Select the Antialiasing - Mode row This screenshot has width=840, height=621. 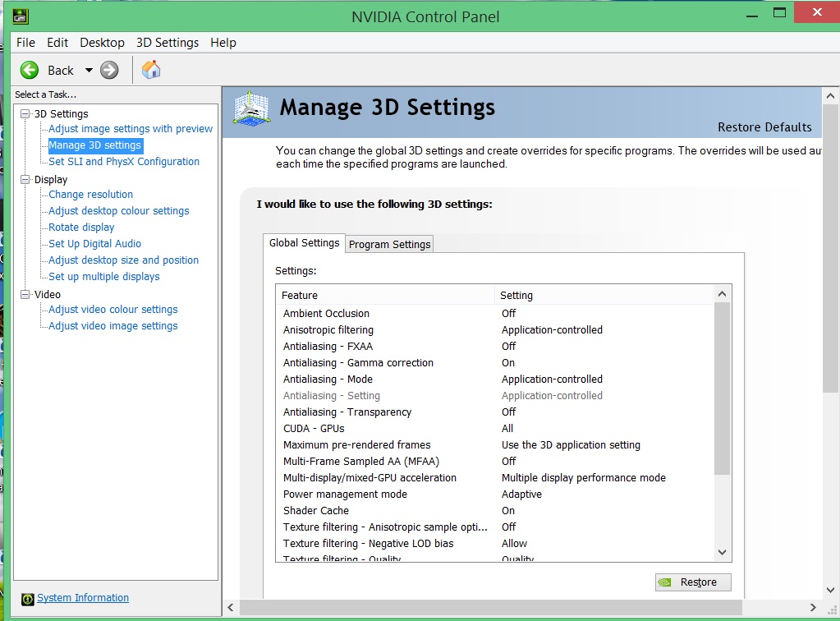click(x=495, y=379)
